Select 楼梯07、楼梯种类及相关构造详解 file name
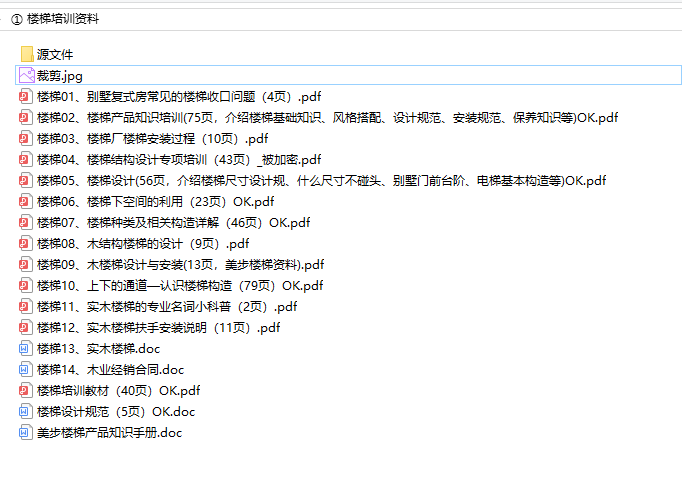 (174, 222)
